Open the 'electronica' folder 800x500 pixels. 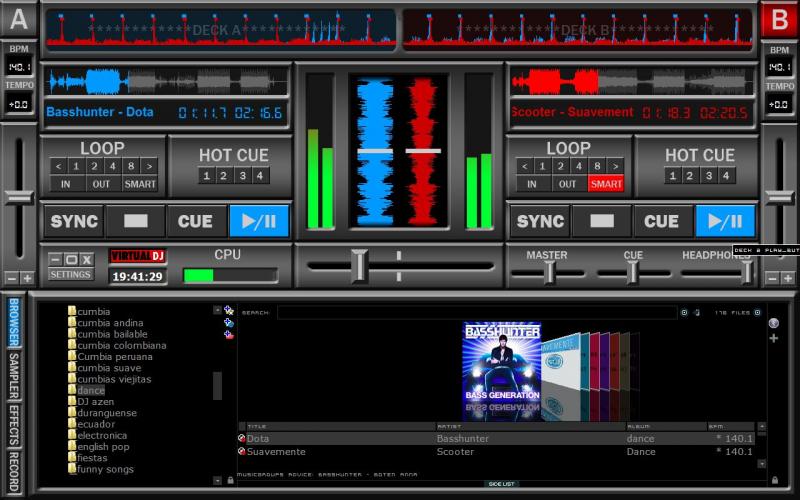coord(102,435)
